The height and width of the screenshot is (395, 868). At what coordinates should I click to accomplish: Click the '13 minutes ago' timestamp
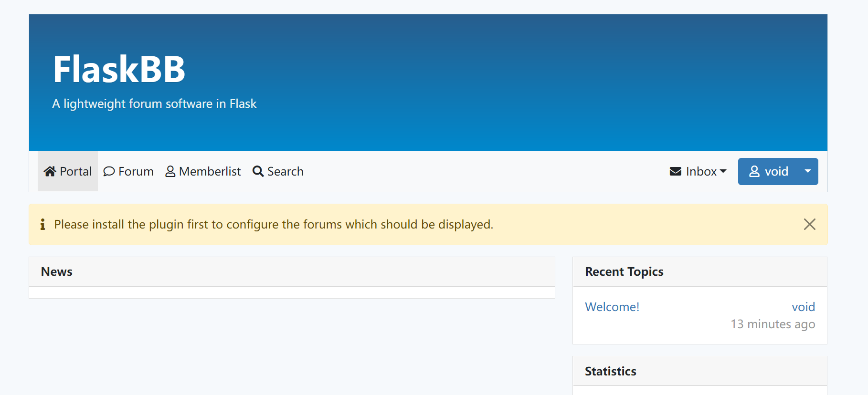point(773,324)
